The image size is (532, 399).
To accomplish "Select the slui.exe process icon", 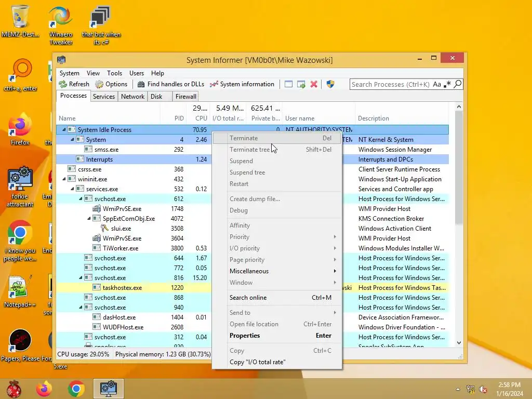I will point(105,229).
